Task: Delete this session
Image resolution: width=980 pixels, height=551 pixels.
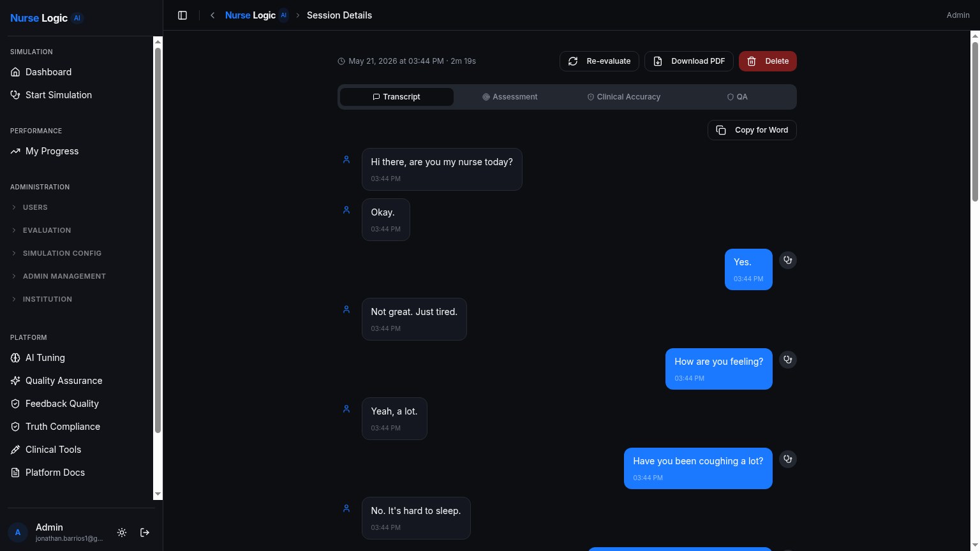Action: tap(768, 61)
